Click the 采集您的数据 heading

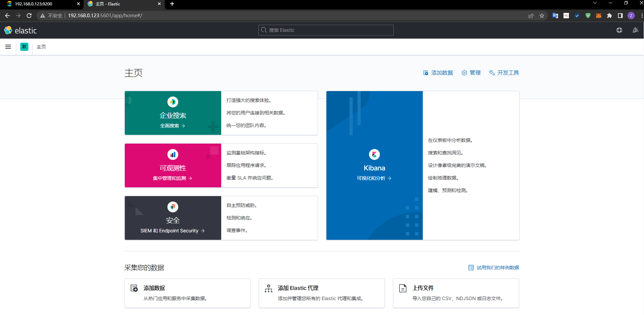[x=144, y=268]
